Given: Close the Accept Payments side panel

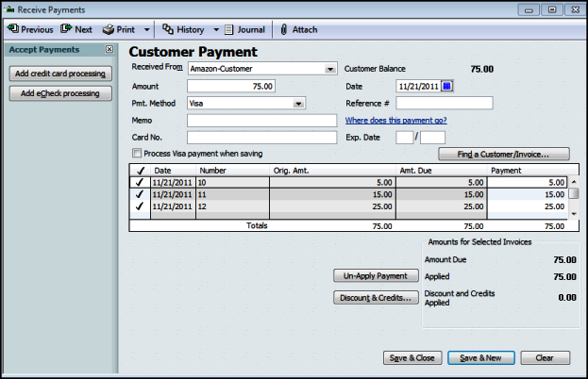Looking at the screenshot, I should [x=109, y=49].
